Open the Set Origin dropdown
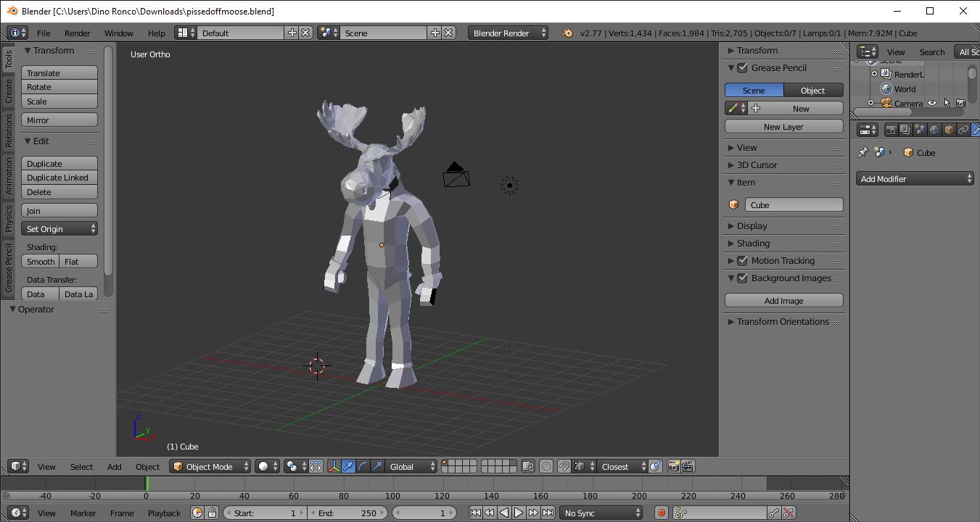 tap(59, 228)
